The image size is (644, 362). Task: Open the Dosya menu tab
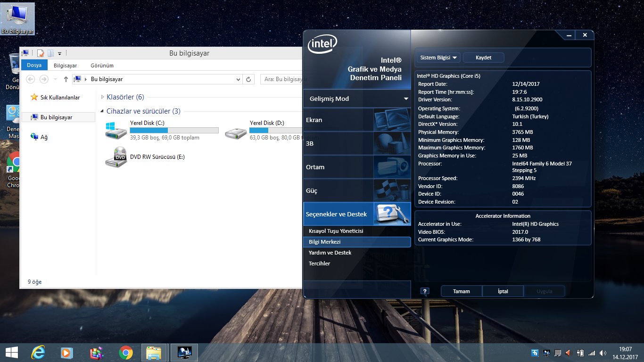point(34,66)
